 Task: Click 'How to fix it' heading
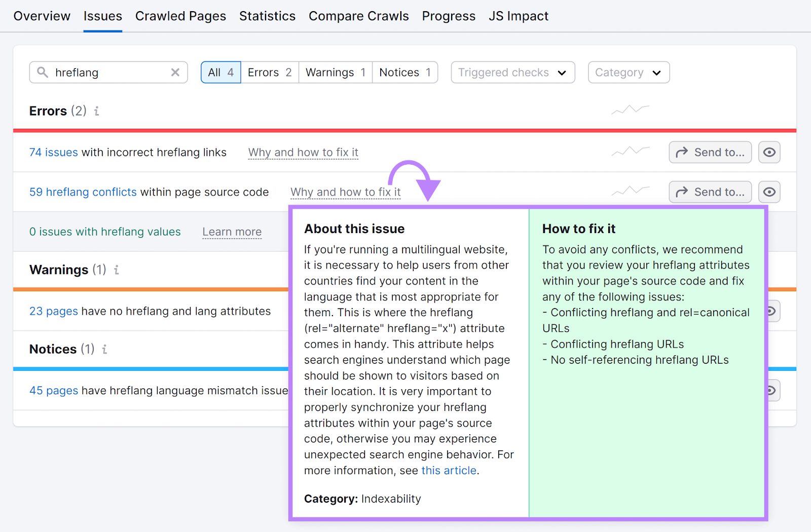coord(579,229)
